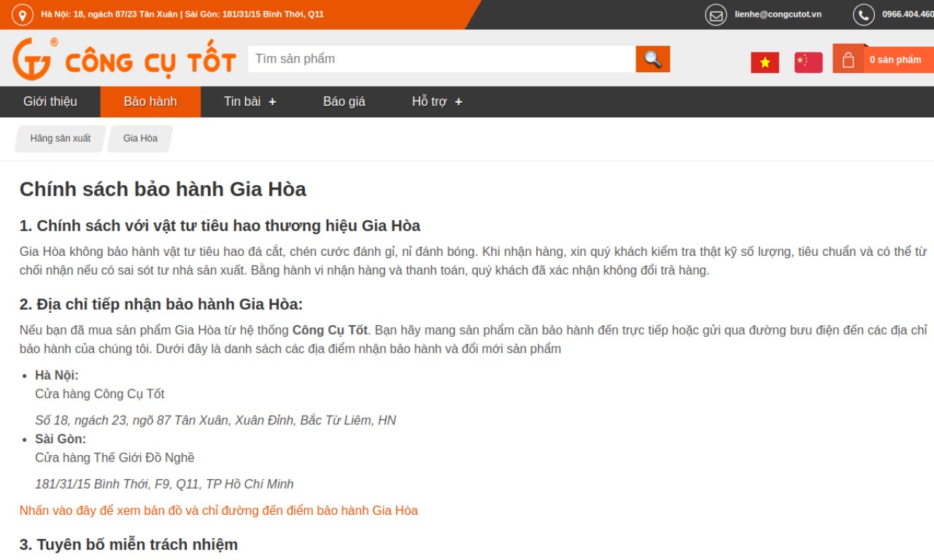Screen dimensions: 934x560
Task: Click the lienhe@congcutot.vn email address
Action: 778,15
